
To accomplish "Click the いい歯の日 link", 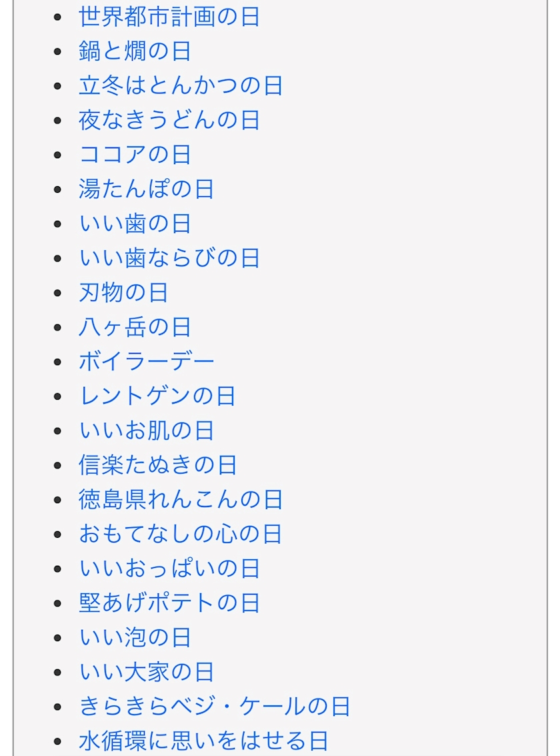I will pyautogui.click(x=135, y=224).
